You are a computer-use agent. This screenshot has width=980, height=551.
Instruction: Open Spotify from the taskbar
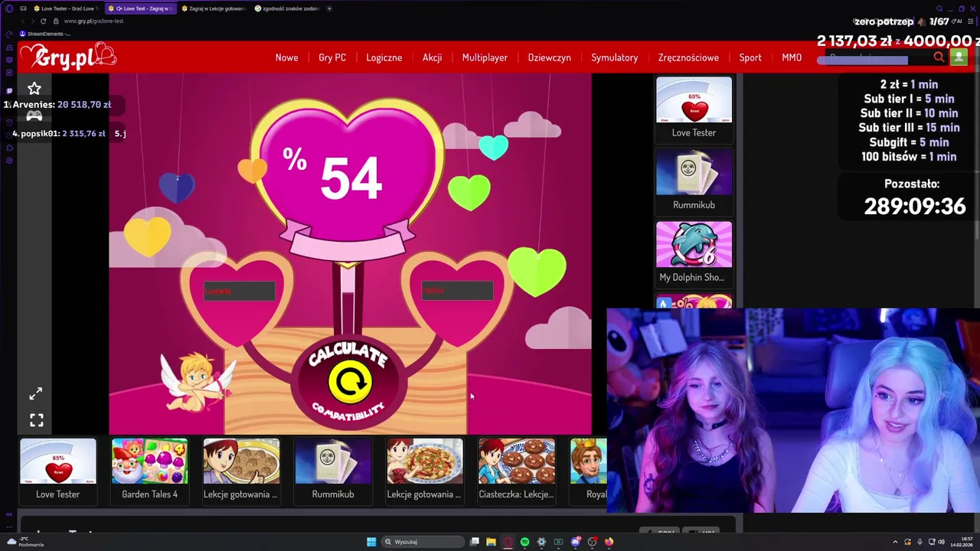(524, 542)
